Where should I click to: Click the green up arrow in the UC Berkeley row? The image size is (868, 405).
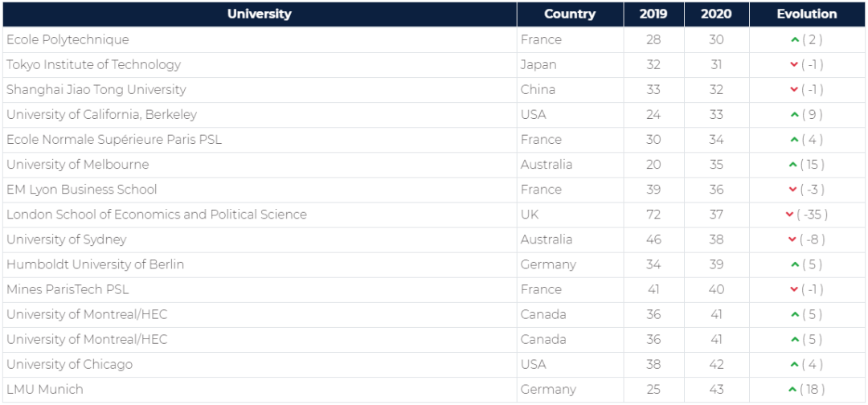(x=794, y=114)
